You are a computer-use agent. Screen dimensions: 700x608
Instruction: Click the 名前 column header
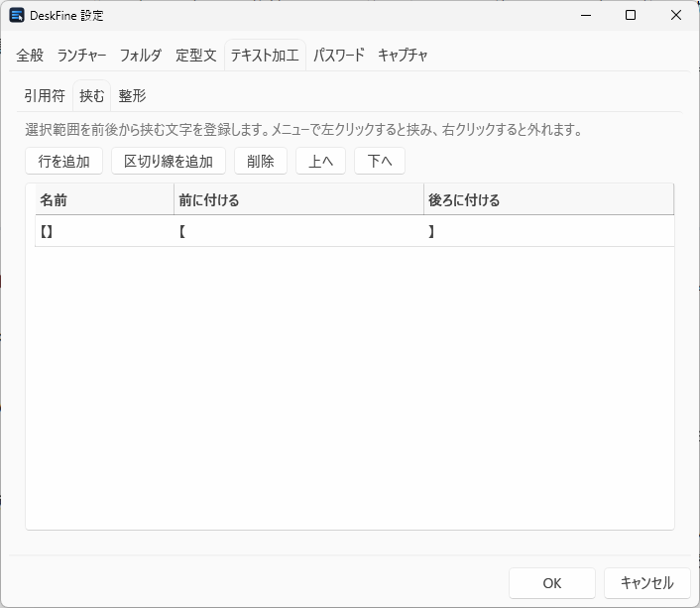click(104, 199)
